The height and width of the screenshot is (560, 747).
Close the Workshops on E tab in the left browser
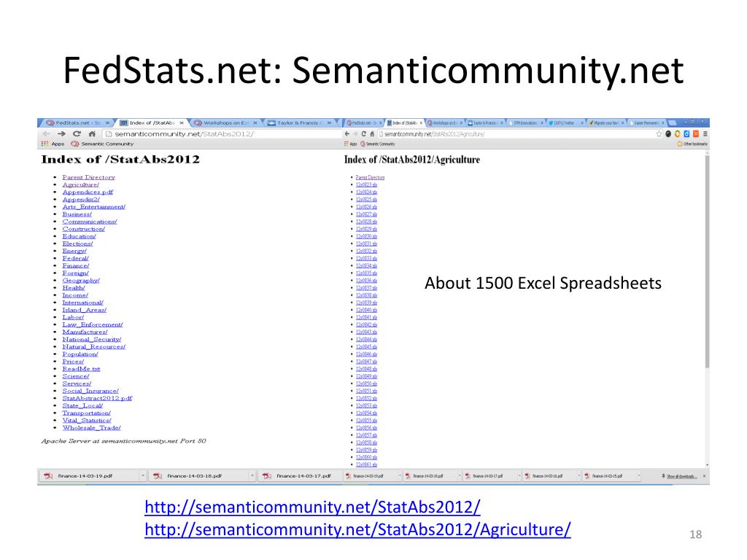pos(255,122)
